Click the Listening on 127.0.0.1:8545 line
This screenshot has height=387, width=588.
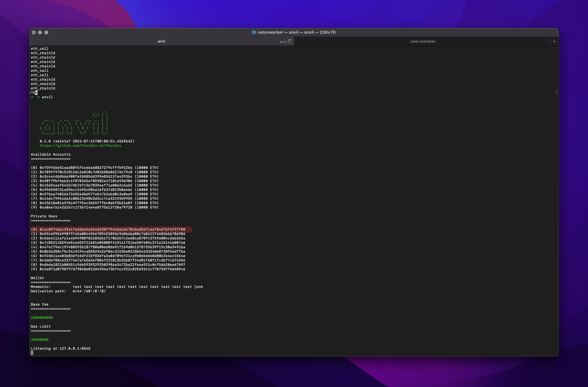[x=61, y=348]
